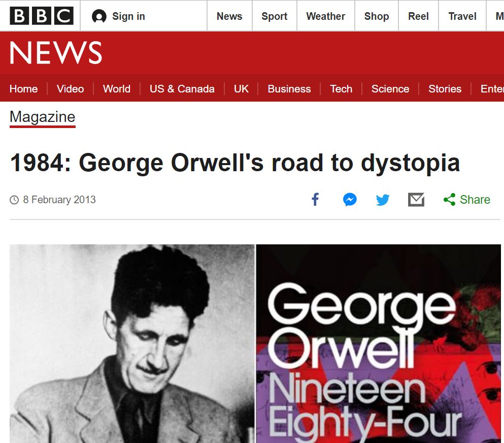Share article on Facebook

tap(316, 200)
